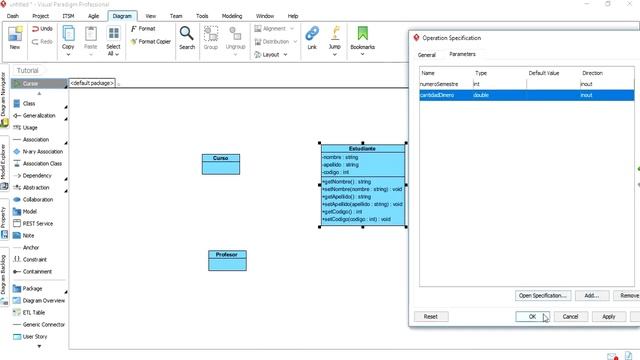Click the Cancel button in dialog
The height and width of the screenshot is (360, 640).
(x=570, y=317)
